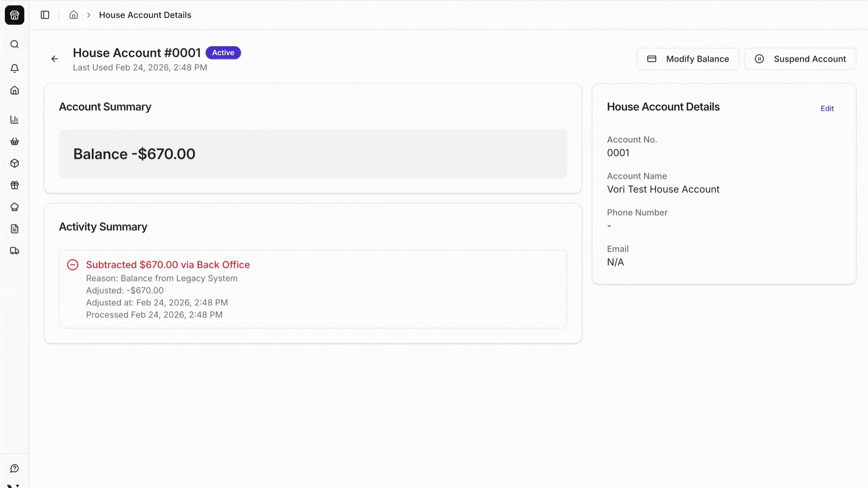This screenshot has width=868, height=488.
Task: Toggle the sidebar panel collapse
Action: tap(45, 15)
